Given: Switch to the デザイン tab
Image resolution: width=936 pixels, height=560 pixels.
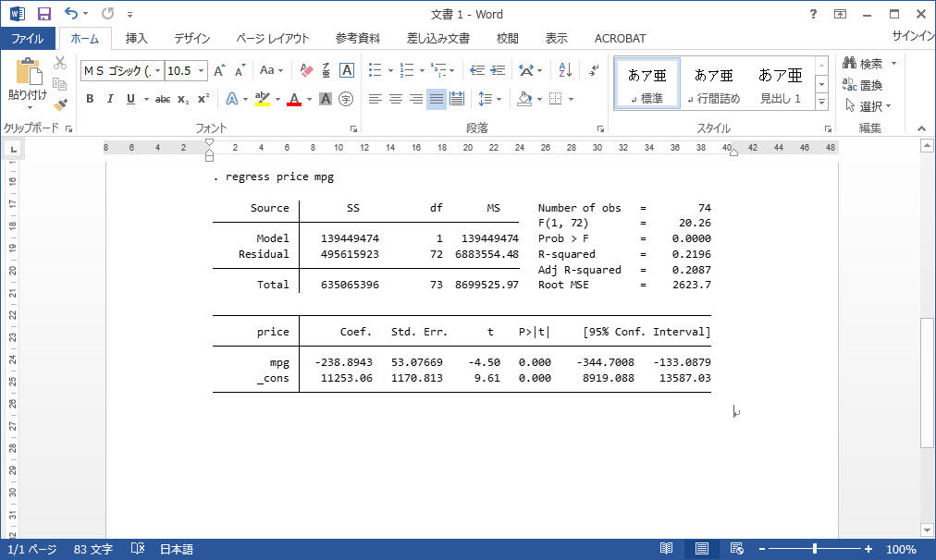Looking at the screenshot, I should [x=191, y=38].
